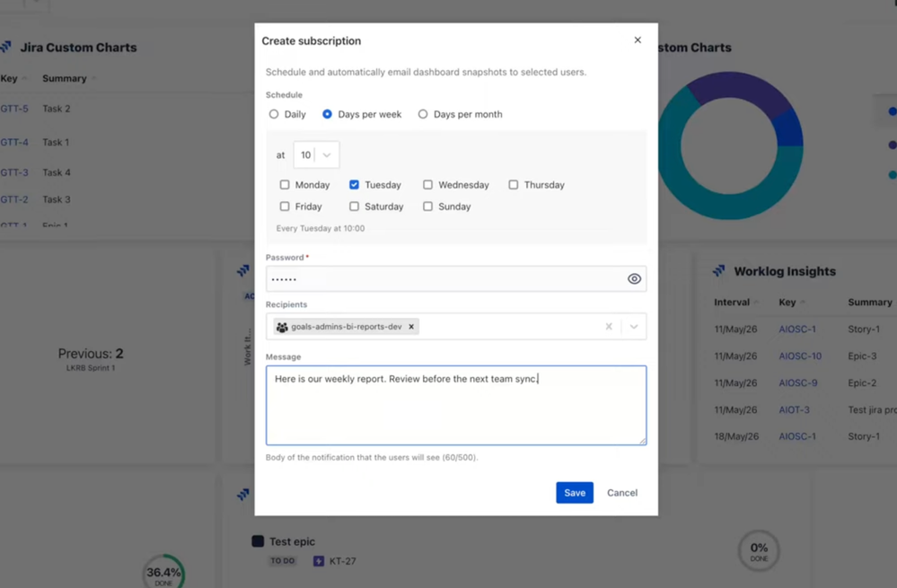This screenshot has height=588, width=897.
Task: Click the Password input field
Action: pos(456,279)
